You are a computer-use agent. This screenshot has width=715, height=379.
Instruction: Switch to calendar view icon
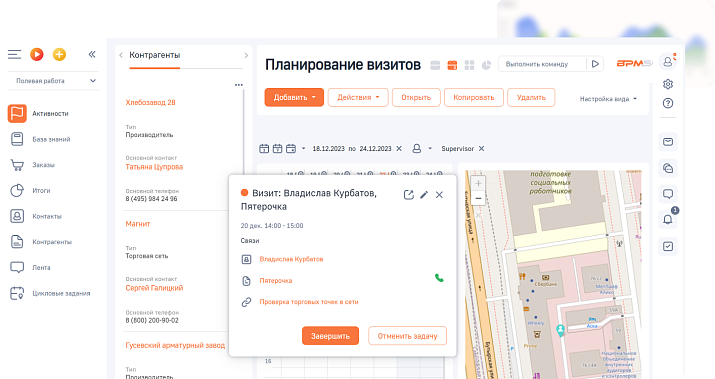(x=452, y=65)
